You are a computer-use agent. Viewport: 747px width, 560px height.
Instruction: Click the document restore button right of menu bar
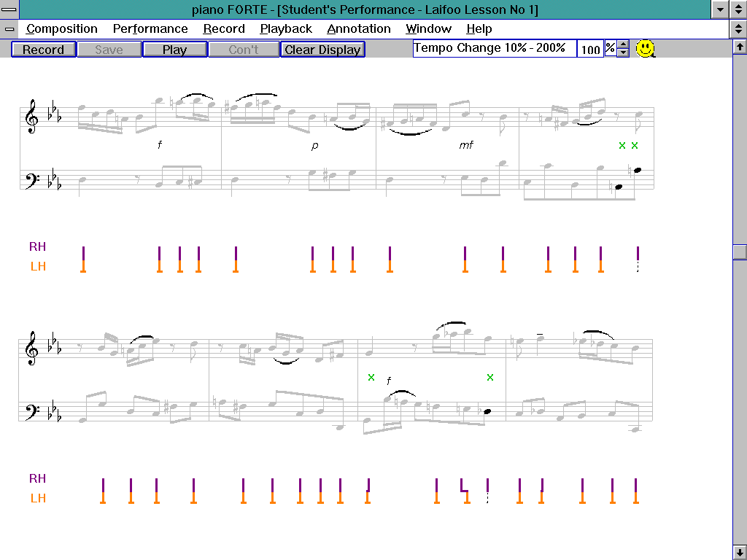click(x=738, y=29)
